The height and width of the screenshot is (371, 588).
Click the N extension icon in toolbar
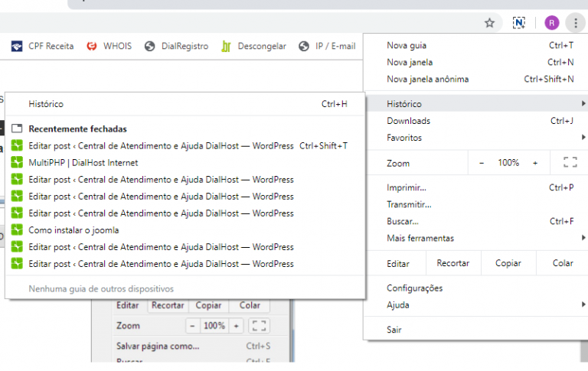click(519, 23)
